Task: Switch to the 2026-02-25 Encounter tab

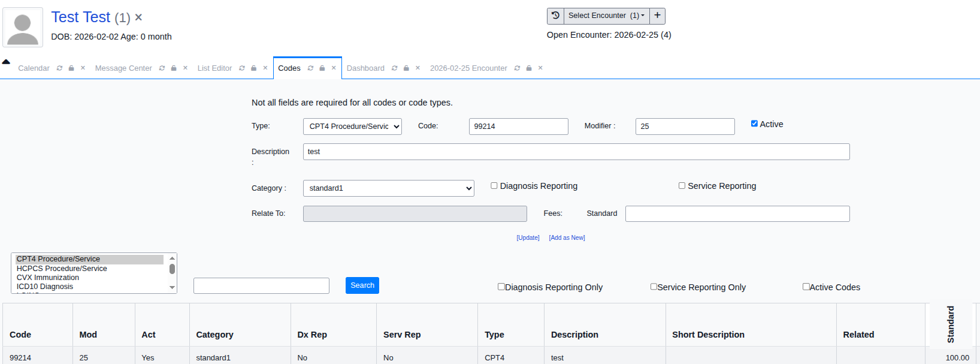Action: click(468, 68)
